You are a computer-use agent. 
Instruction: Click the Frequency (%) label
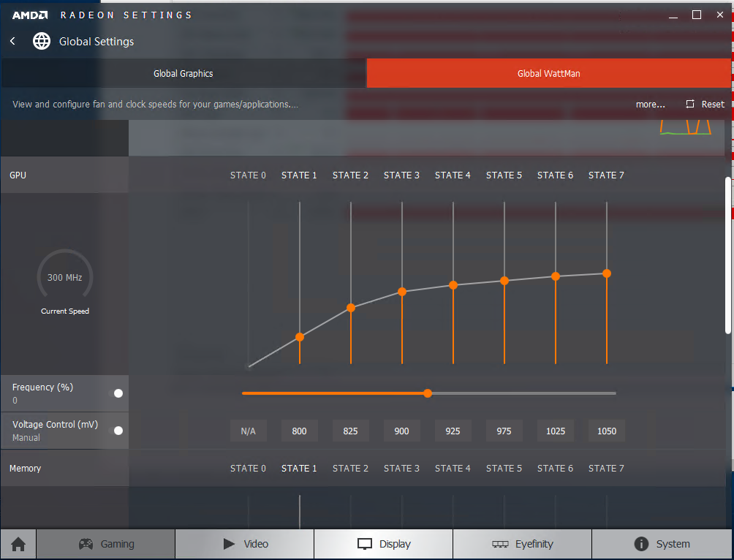[x=42, y=387]
